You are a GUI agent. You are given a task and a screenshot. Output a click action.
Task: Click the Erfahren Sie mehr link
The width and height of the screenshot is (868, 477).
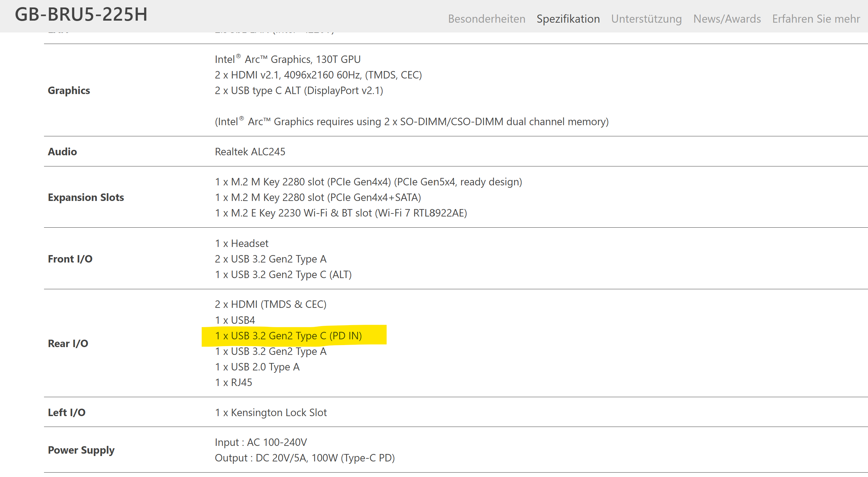tap(816, 19)
